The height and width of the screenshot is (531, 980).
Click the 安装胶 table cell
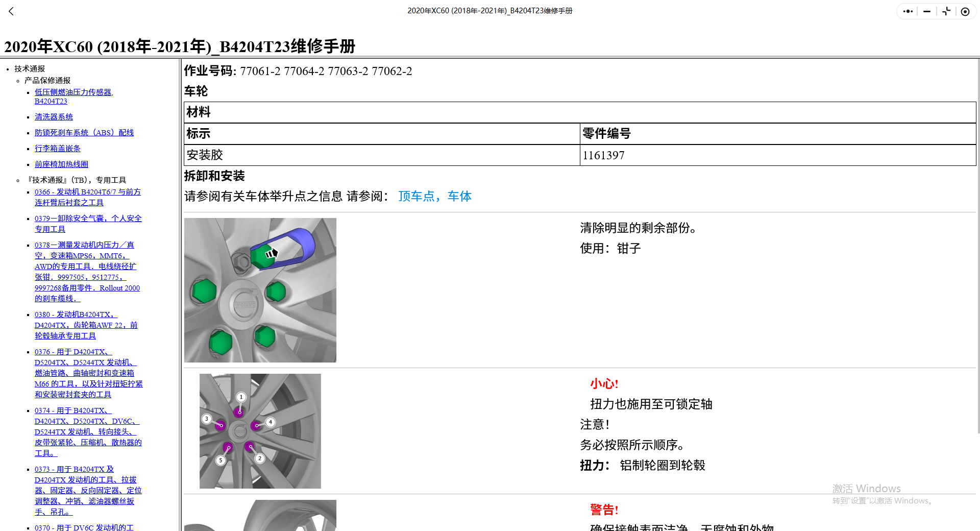(382, 155)
